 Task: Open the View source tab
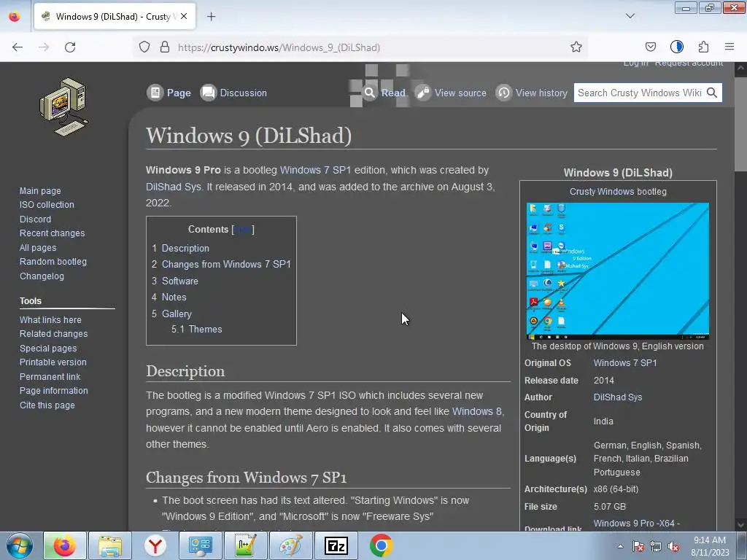point(451,93)
